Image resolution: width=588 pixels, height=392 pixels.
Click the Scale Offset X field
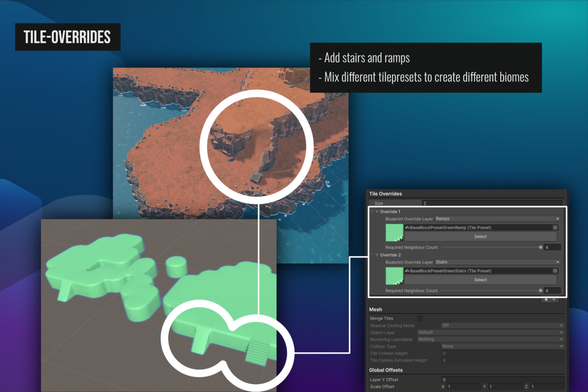(x=464, y=387)
